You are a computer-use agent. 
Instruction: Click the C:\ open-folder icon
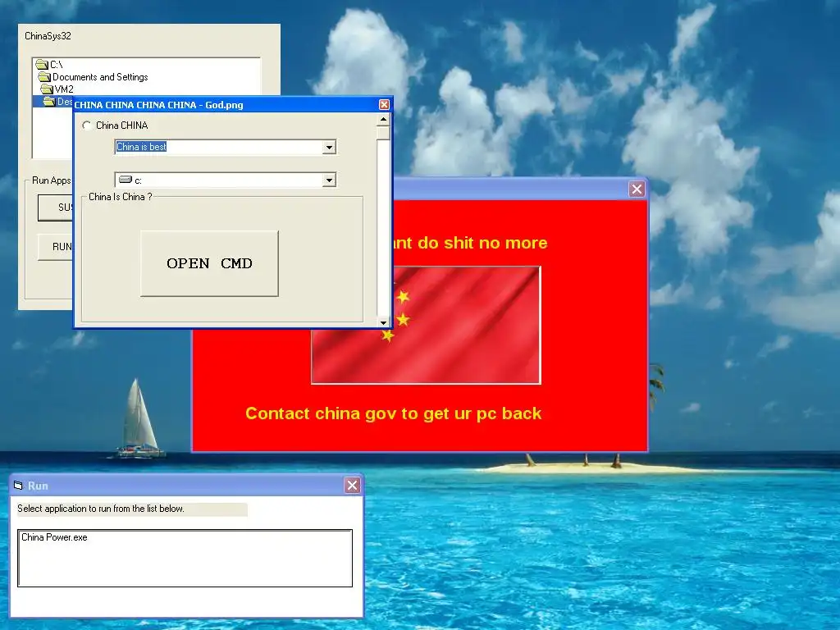[42, 65]
